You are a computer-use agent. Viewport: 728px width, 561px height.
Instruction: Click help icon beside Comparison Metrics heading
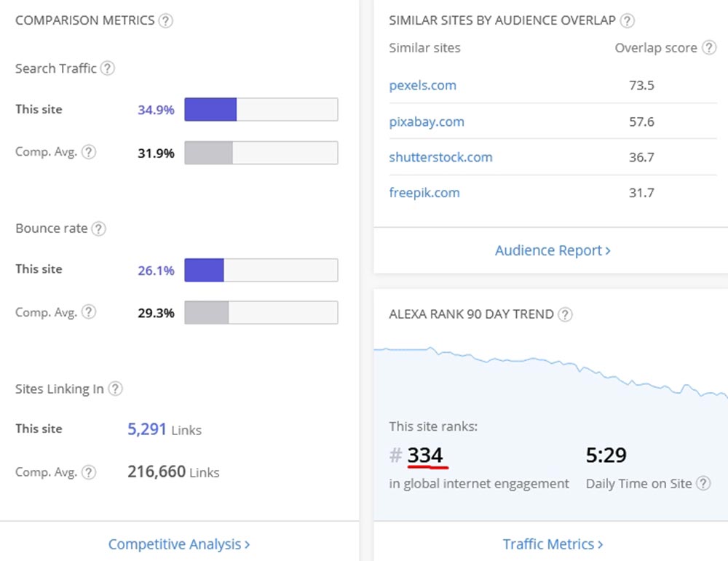pos(166,21)
